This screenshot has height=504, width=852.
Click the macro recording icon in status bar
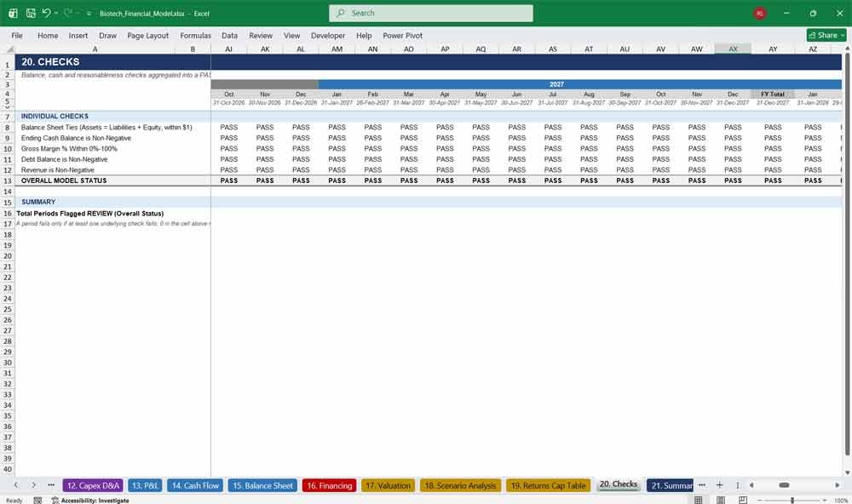point(37,501)
